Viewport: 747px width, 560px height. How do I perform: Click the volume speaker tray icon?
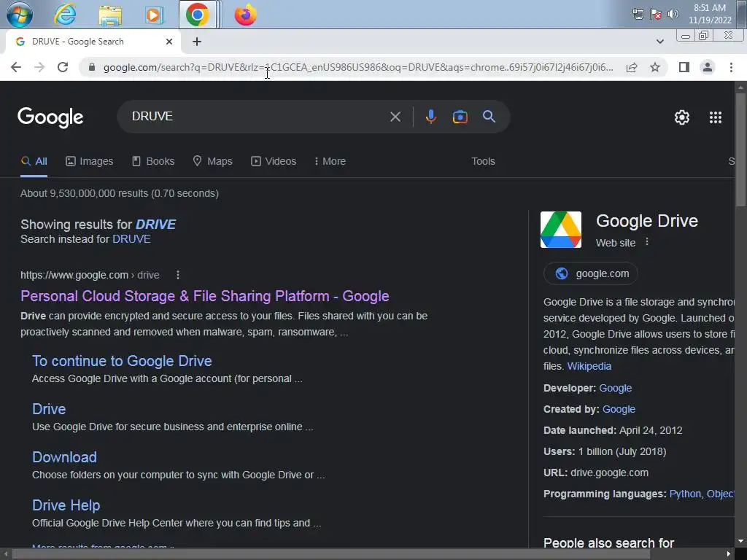point(673,14)
